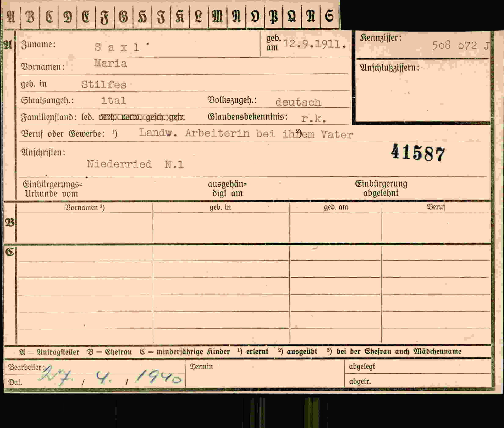The height and width of the screenshot is (428, 504).
Task: Click the 'Volkszugeh.:' label
Action: tap(232, 100)
